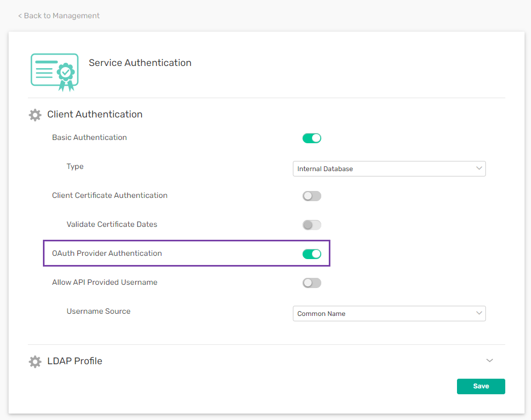Click the Username Source field label
This screenshot has height=420, width=531.
(x=99, y=312)
